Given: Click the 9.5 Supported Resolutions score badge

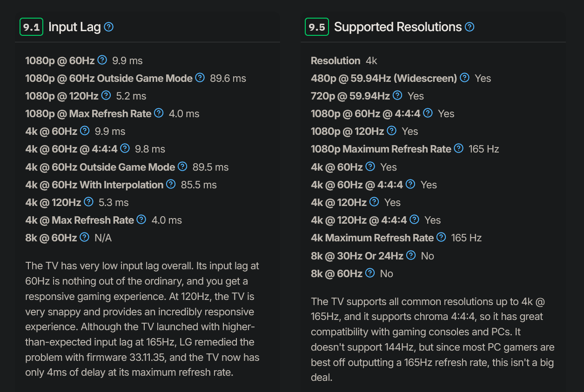Looking at the screenshot, I should pyautogui.click(x=317, y=27).
